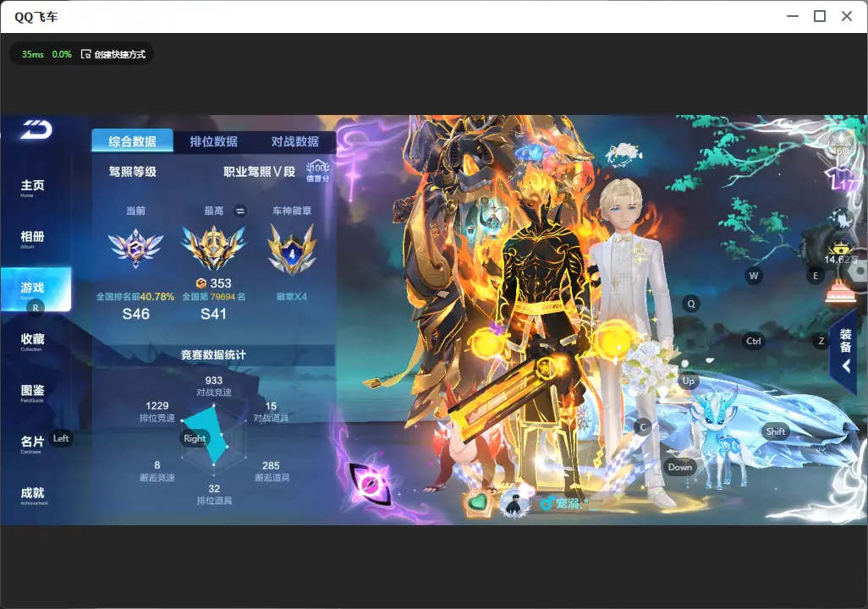Click the C key overlay button
Screen dimensions: 868x609
643,427
